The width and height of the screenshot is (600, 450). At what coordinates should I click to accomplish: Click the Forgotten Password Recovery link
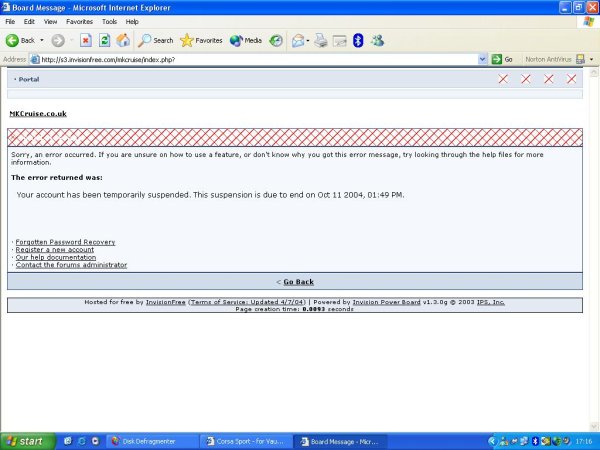click(65, 242)
